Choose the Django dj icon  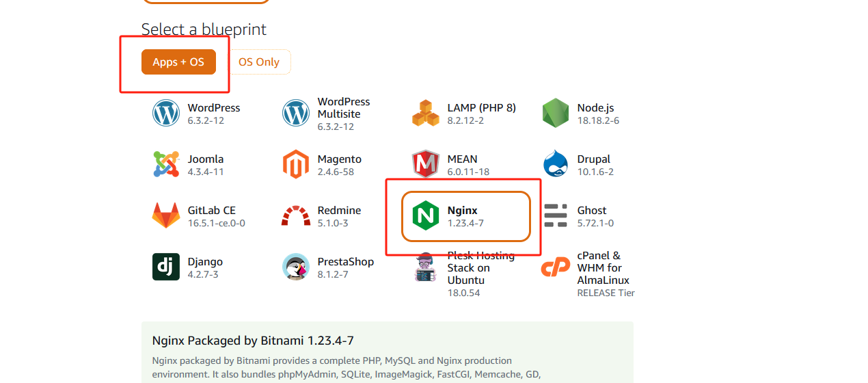166,267
